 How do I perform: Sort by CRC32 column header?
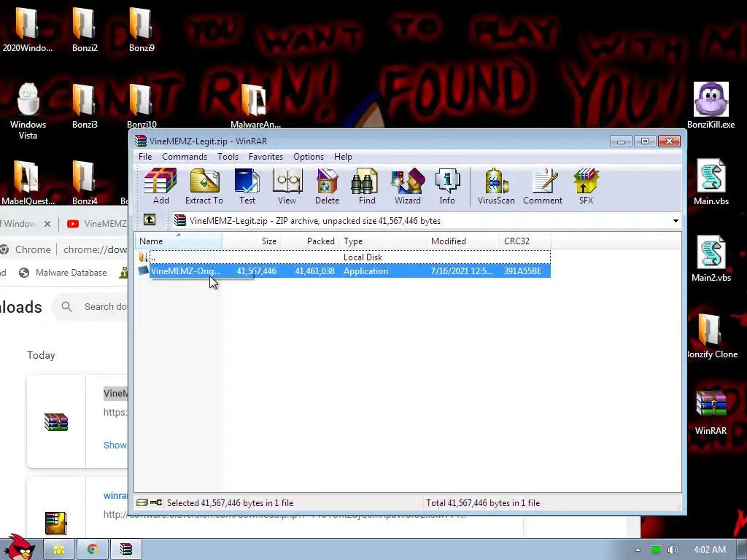coord(525,241)
